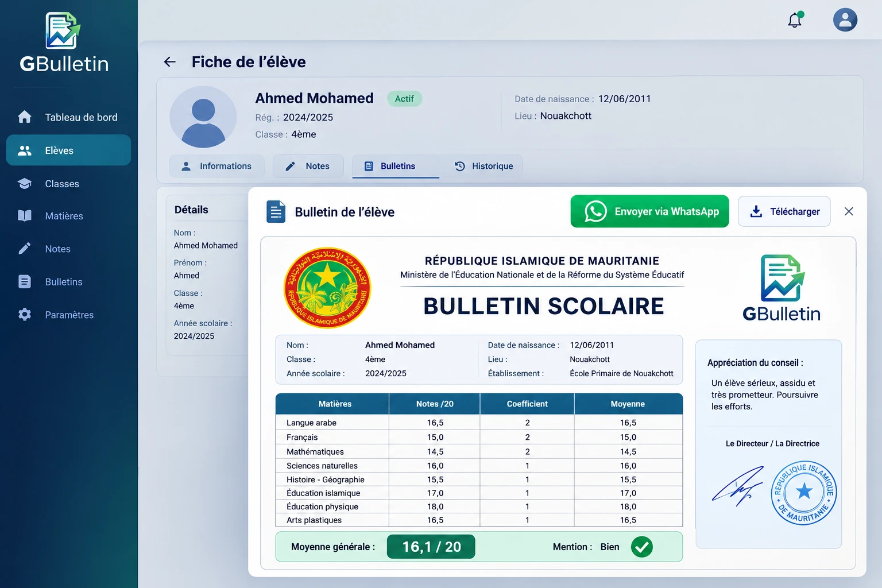
Task: Click the Appréciation du conseil heading
Action: (x=755, y=362)
